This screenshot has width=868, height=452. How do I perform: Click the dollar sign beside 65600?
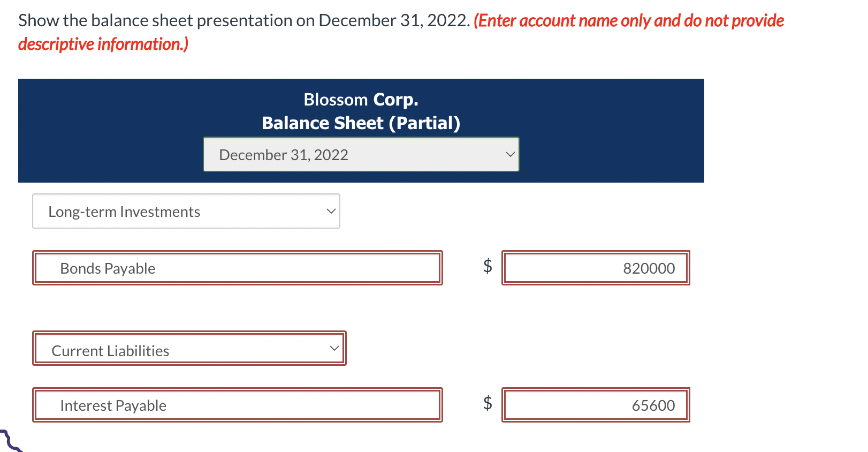488,403
